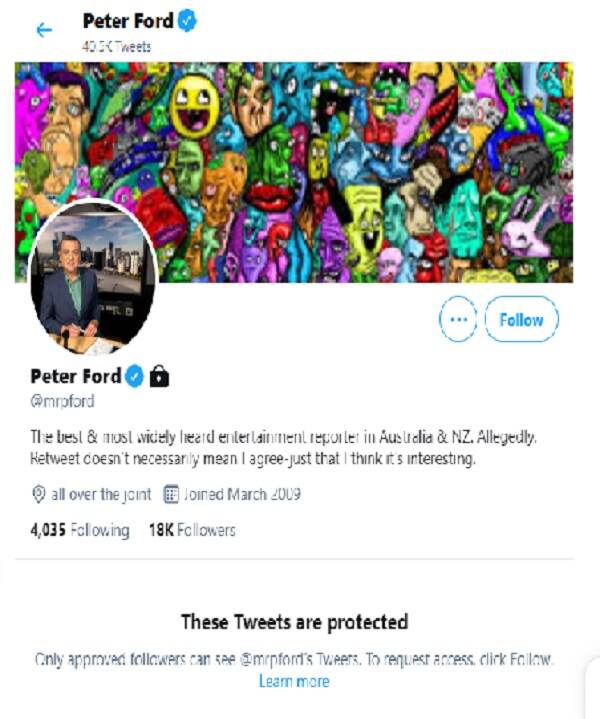Image resolution: width=600 pixels, height=719 pixels.
Task: Click the profile bio text
Action: (x=283, y=448)
